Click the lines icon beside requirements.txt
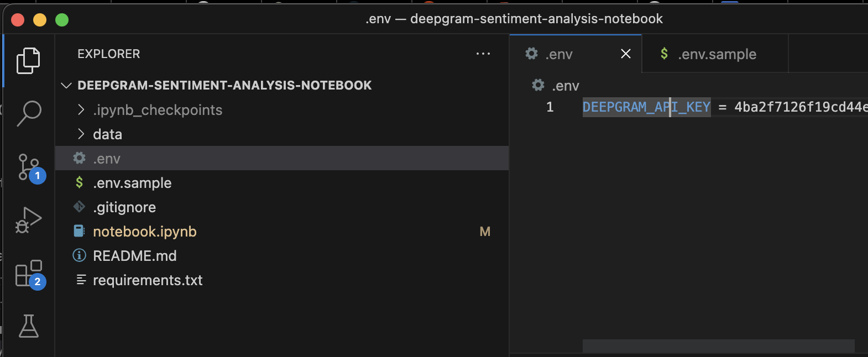Image resolution: width=868 pixels, height=357 pixels. (x=81, y=280)
